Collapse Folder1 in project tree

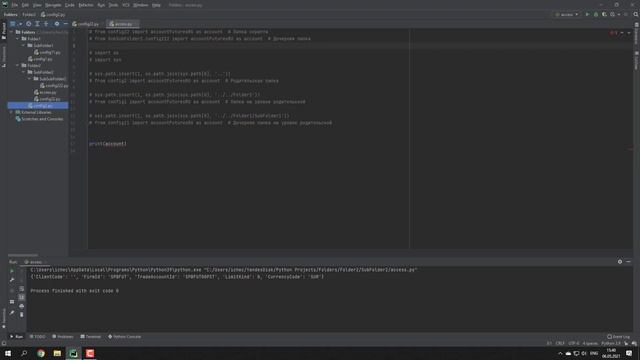pos(18,39)
